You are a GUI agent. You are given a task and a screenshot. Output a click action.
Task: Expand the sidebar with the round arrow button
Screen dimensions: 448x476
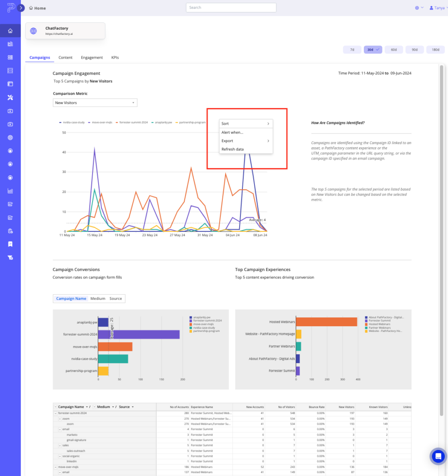pos(21,8)
